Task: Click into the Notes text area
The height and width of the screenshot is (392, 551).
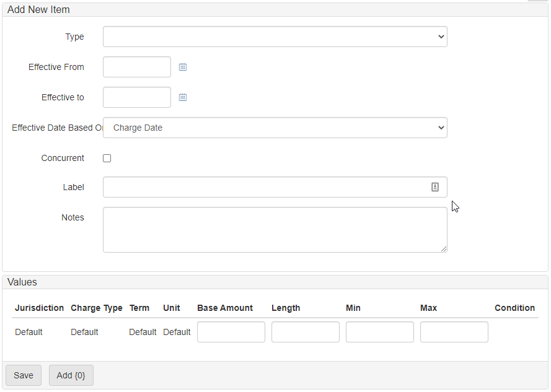Action: (275, 229)
